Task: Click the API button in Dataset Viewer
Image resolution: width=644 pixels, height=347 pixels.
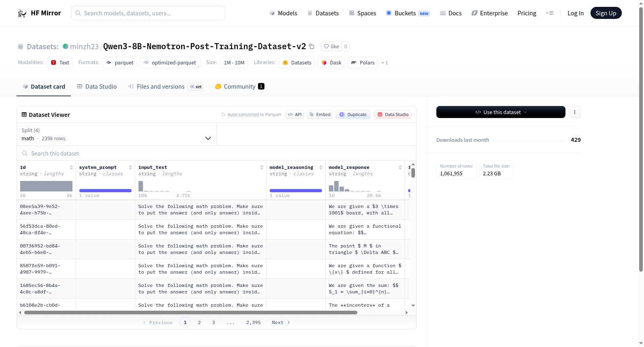Action: coord(295,114)
